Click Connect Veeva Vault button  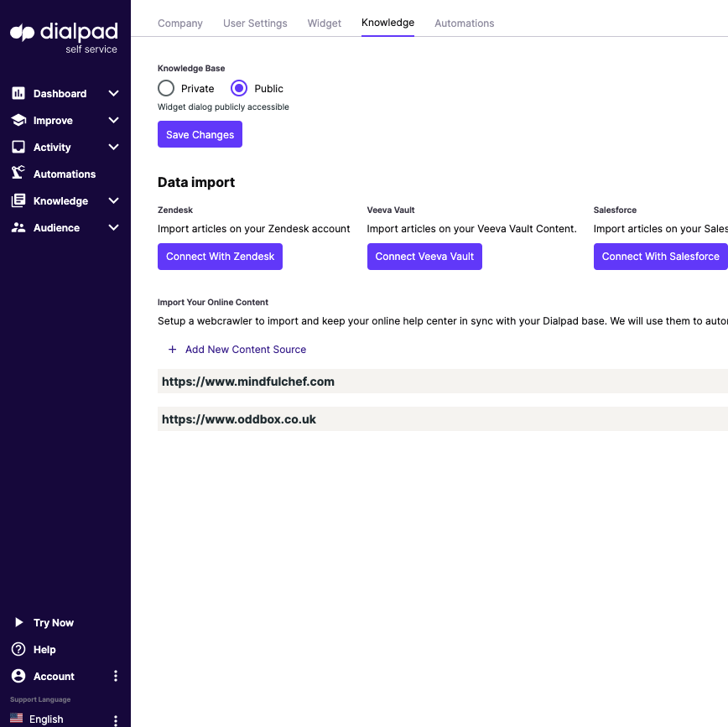(424, 257)
